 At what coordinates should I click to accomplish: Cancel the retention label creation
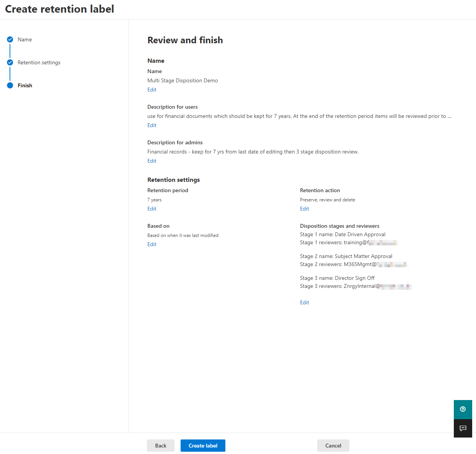tap(333, 446)
